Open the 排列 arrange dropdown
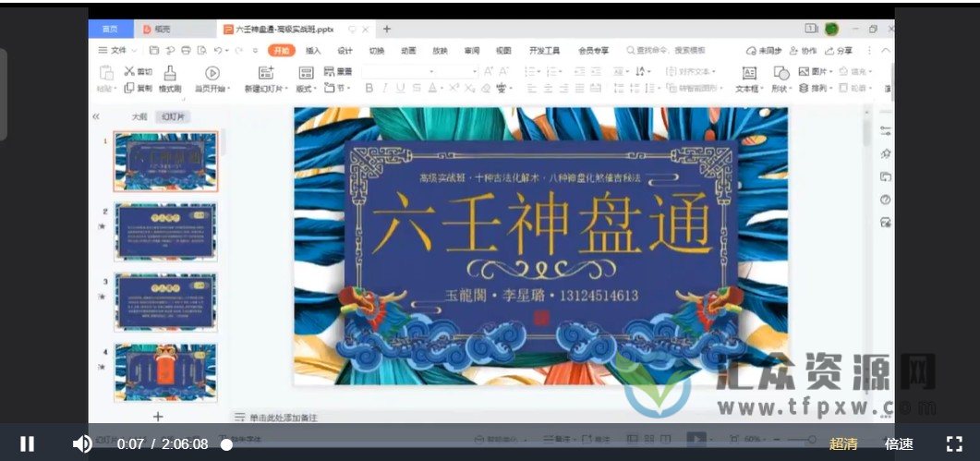The height and width of the screenshot is (461, 980). pos(816,88)
